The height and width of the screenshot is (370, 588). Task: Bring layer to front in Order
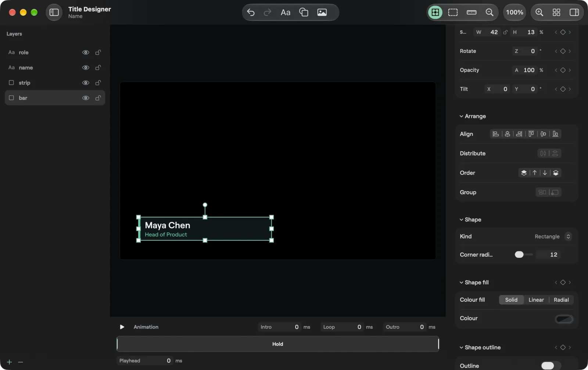524,173
